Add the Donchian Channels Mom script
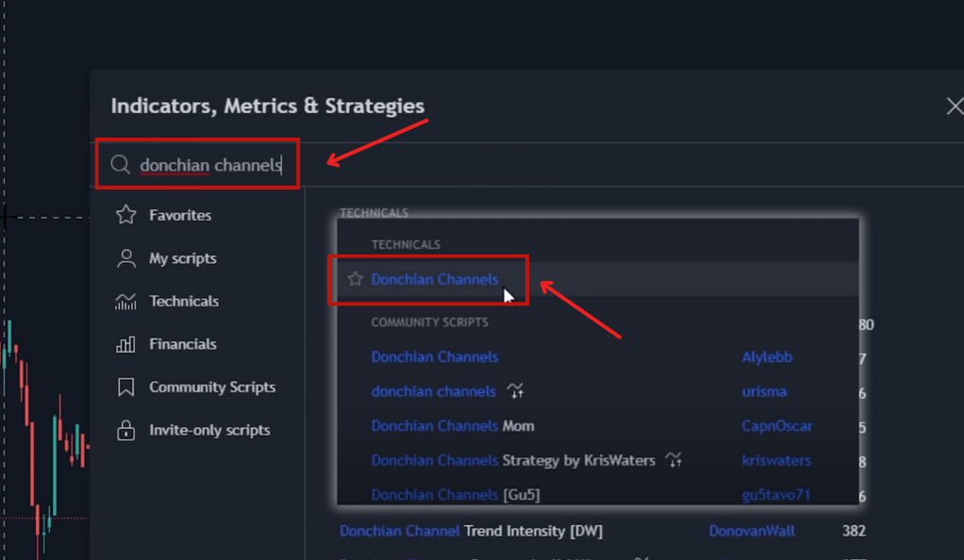 tap(453, 426)
